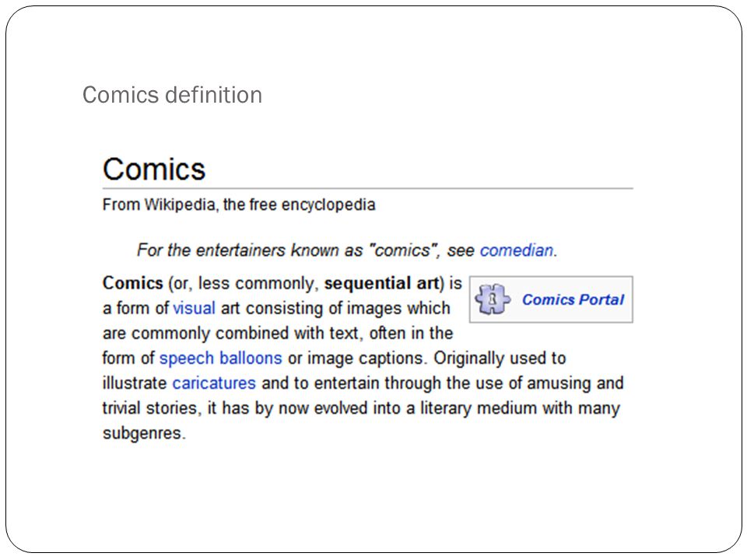Image resolution: width=747 pixels, height=560 pixels.
Task: Click the bold Comics word starting the paragraph
Action: point(133,283)
